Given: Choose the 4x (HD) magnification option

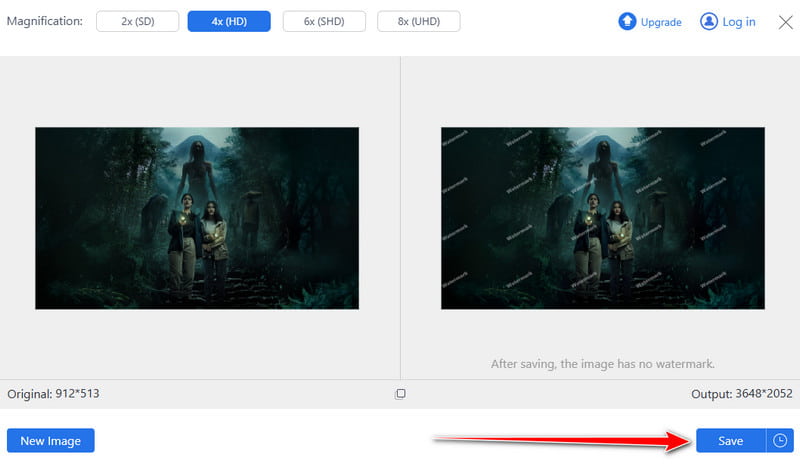Looking at the screenshot, I should pyautogui.click(x=229, y=21).
